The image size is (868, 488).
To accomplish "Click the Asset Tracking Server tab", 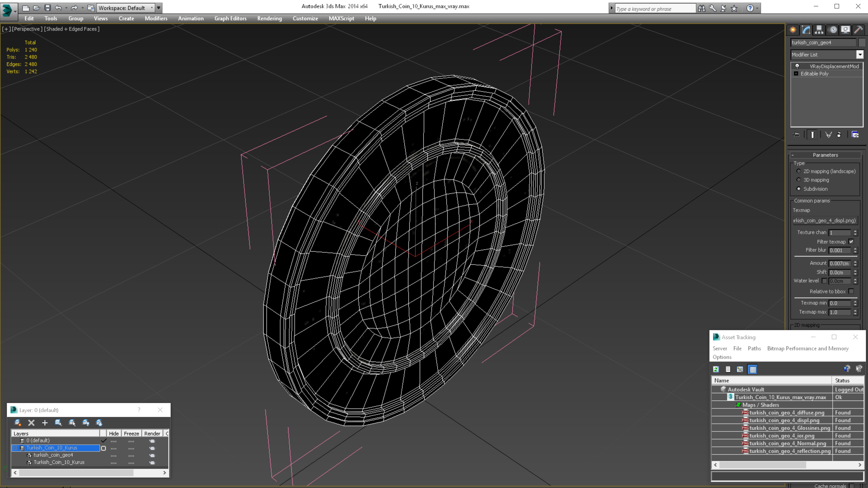I will pos(719,349).
